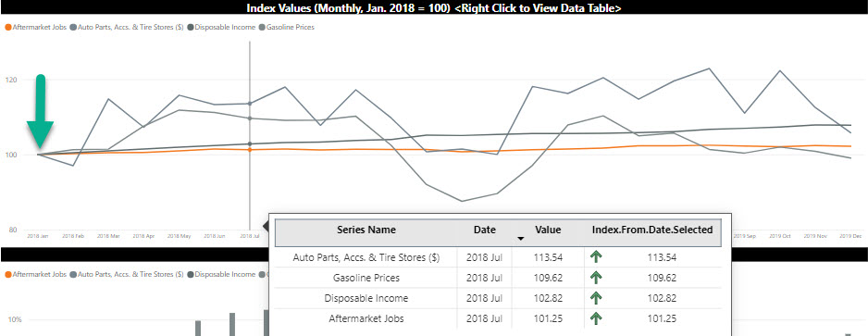The image size is (868, 336).
Task: Click the sort arrow under the Date header
Action: coord(520,239)
